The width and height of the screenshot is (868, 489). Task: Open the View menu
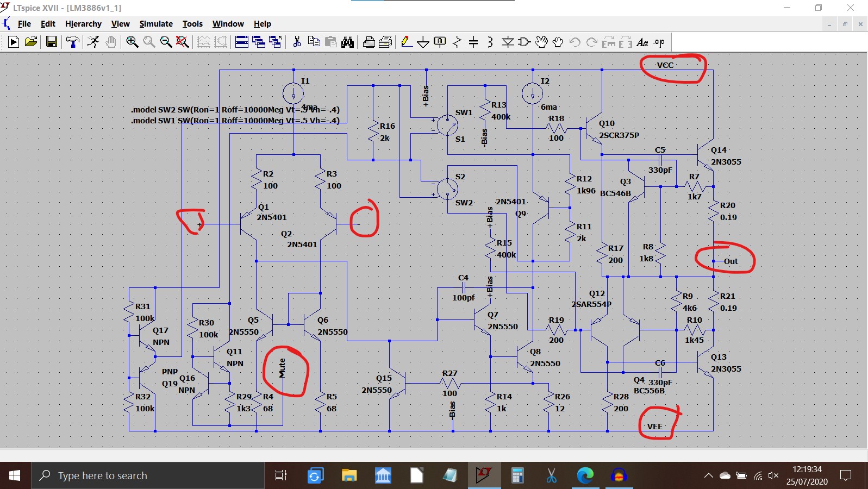pyautogui.click(x=120, y=24)
